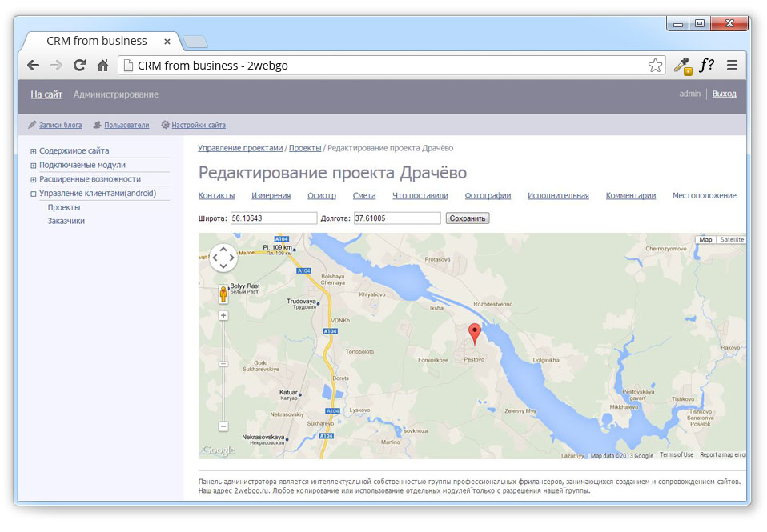Click the Google logo on the map
This screenshot has height=532, width=767.
[219, 450]
